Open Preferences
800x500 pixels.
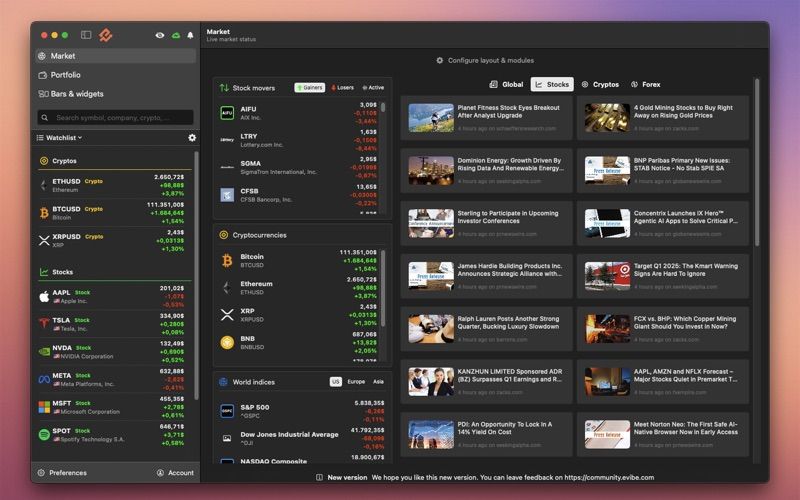62,473
